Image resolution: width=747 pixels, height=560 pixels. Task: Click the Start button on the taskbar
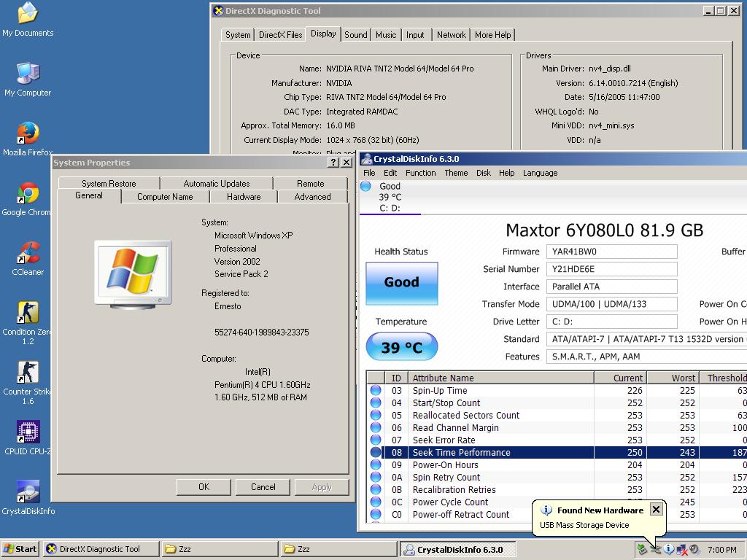(20, 549)
